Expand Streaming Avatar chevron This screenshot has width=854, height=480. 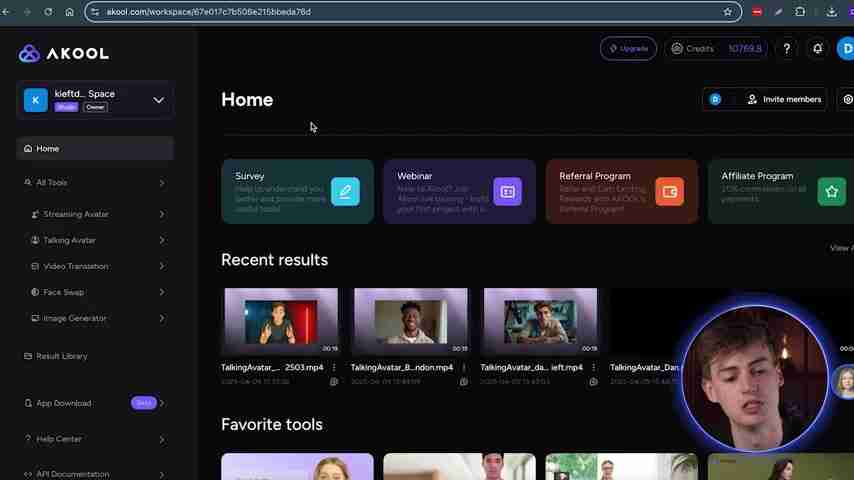tap(162, 214)
